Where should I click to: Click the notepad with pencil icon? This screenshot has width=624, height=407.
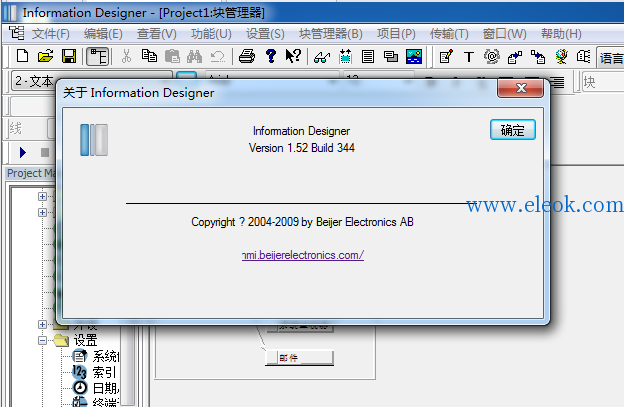[446, 57]
